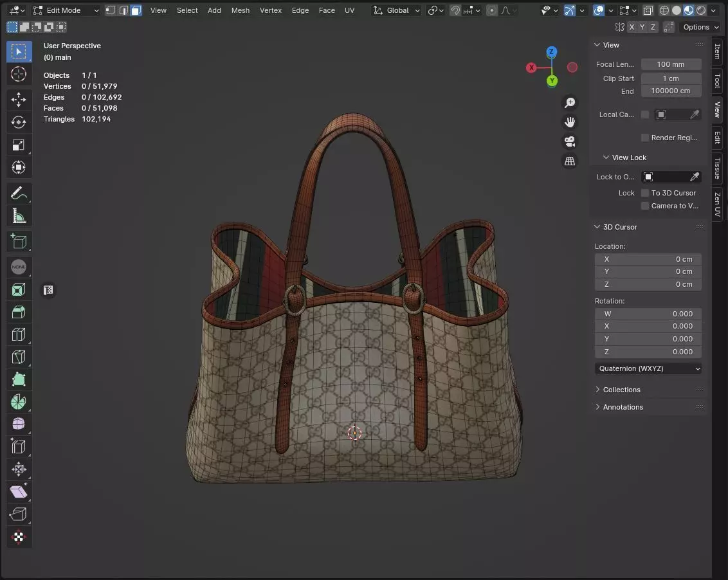This screenshot has height=580, width=728.
Task: Switch to the Item sidebar tab
Action: (x=718, y=51)
